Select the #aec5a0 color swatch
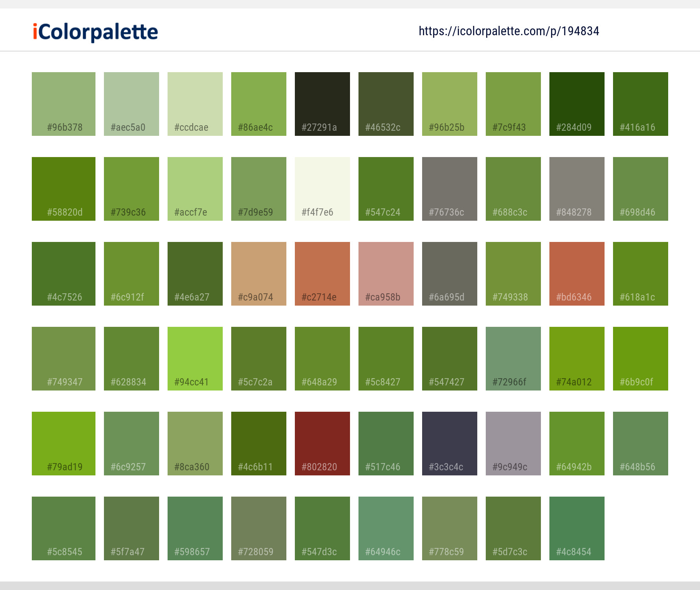The image size is (700, 590). pos(132,104)
